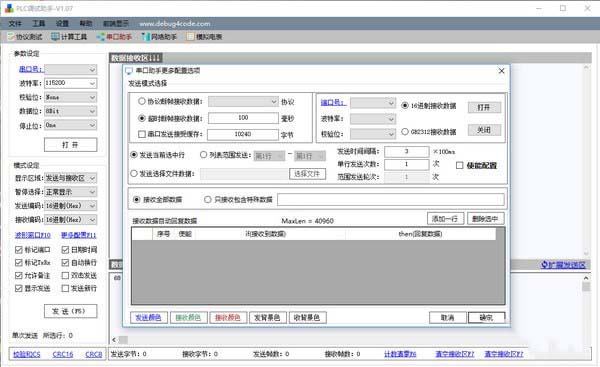Select 接收全部数据 radio option
Image resolution: width=600 pixels, height=367 pixels.
(137, 199)
